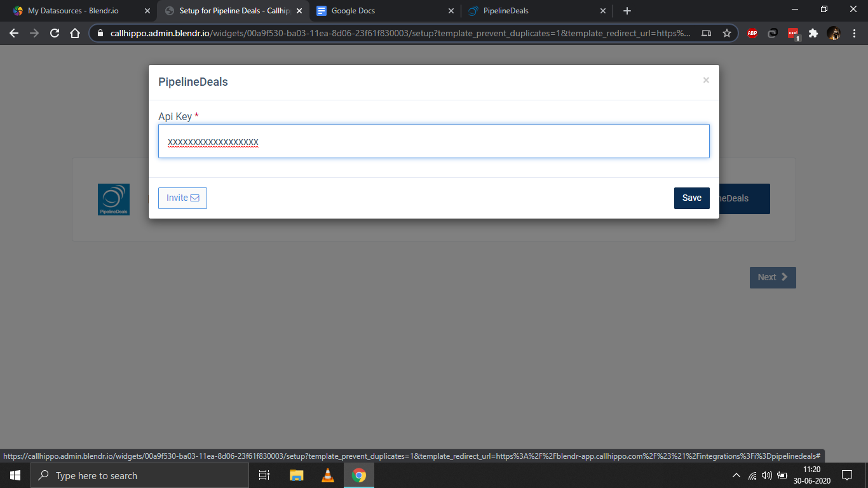Click the Api Key input field
Viewport: 868px width, 488px height.
coord(433,141)
